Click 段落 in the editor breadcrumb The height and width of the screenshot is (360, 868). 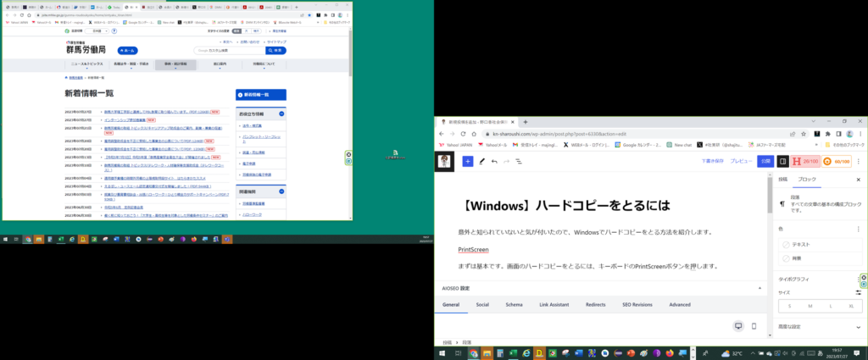click(x=467, y=343)
